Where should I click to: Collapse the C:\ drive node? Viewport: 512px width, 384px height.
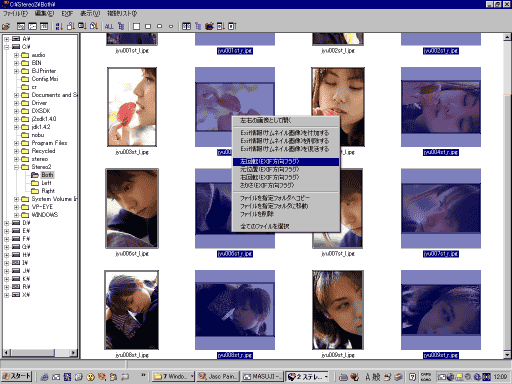pos(6,47)
